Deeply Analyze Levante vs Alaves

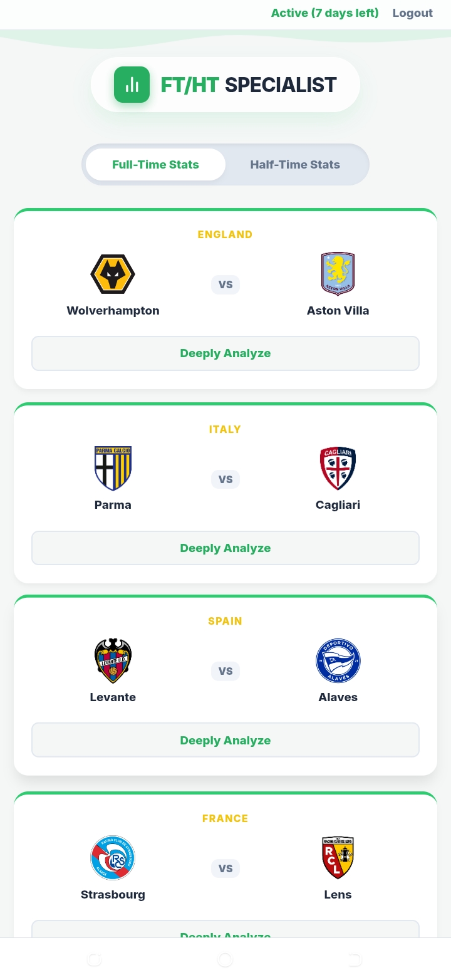pos(225,740)
